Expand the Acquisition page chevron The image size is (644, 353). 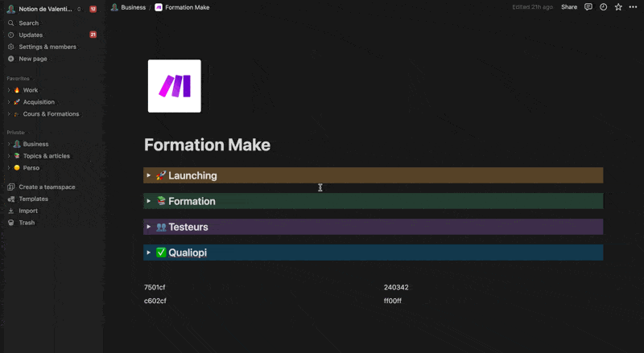click(x=9, y=102)
